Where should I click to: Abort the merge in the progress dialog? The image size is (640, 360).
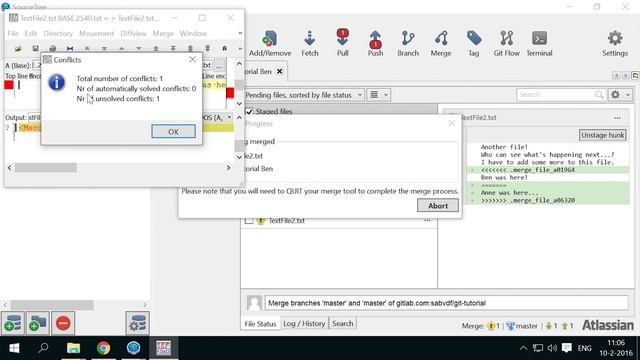click(438, 206)
